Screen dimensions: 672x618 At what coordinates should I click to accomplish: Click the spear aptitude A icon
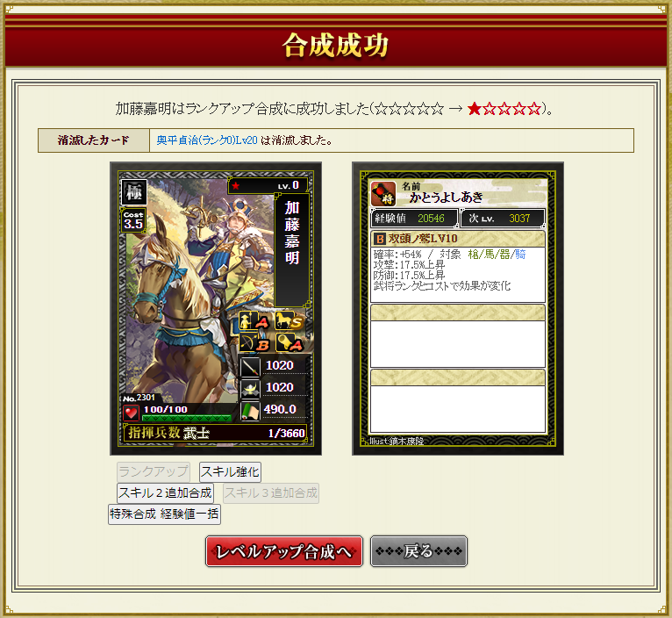click(x=254, y=320)
